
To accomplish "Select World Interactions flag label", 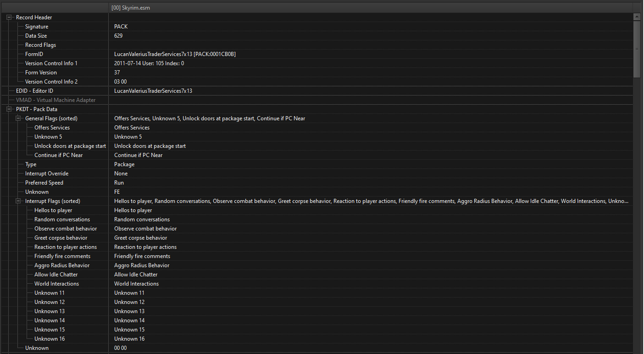I will 57,284.
